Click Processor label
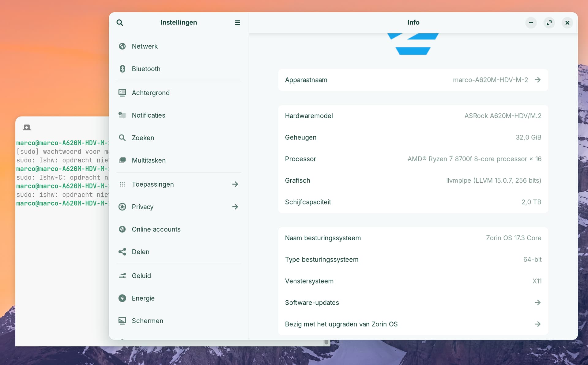Image resolution: width=588 pixels, height=365 pixels. 300,159
